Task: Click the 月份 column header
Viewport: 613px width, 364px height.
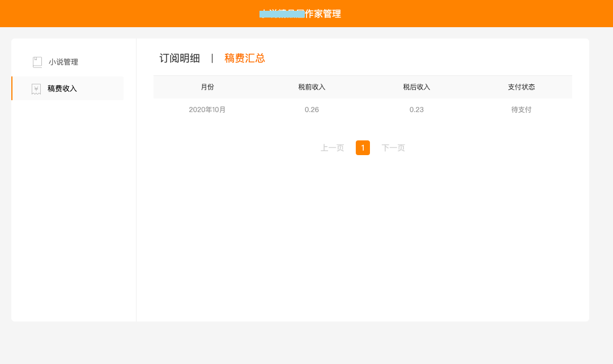Action: [x=207, y=87]
